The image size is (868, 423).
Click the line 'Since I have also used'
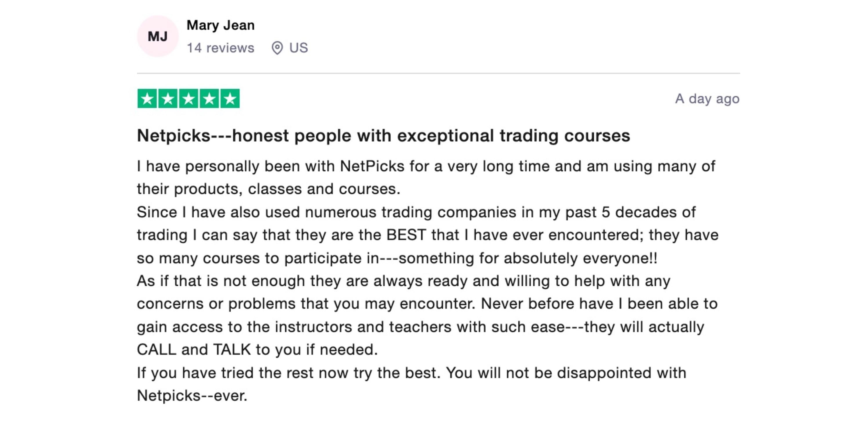pos(416,212)
